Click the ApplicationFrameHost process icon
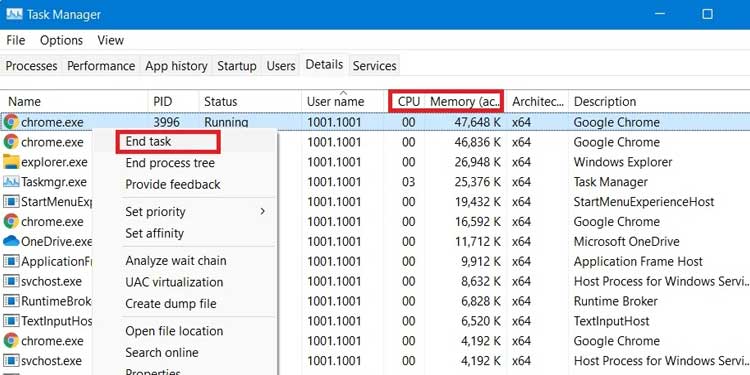Viewport: 750px width, 375px height. click(x=11, y=262)
